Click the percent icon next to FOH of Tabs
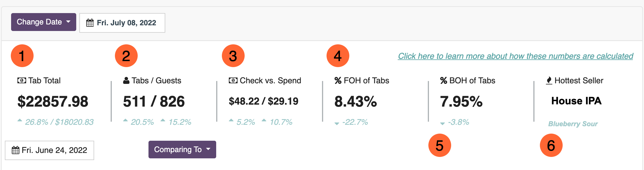The width and height of the screenshot is (644, 170). (338, 80)
